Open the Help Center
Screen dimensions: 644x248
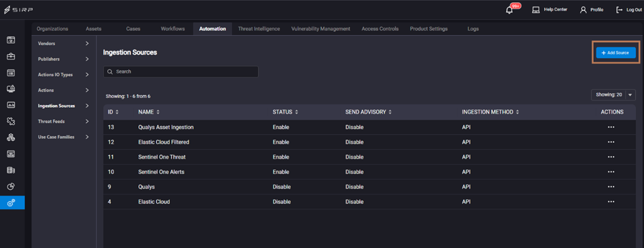549,10
